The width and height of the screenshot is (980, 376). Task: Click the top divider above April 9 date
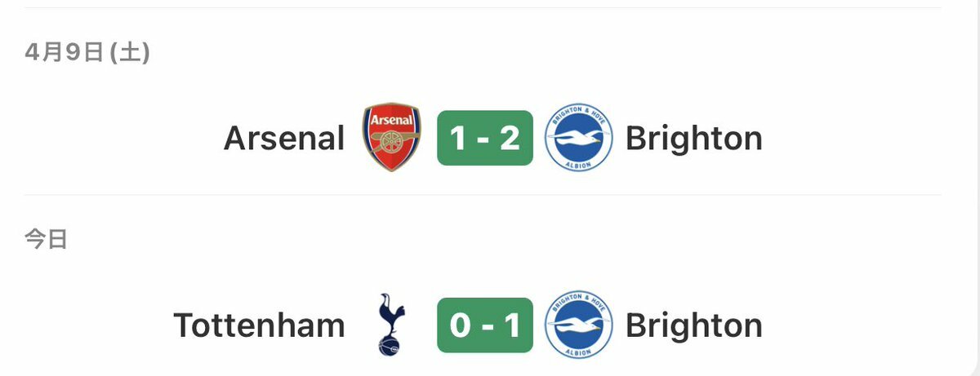coord(482,8)
